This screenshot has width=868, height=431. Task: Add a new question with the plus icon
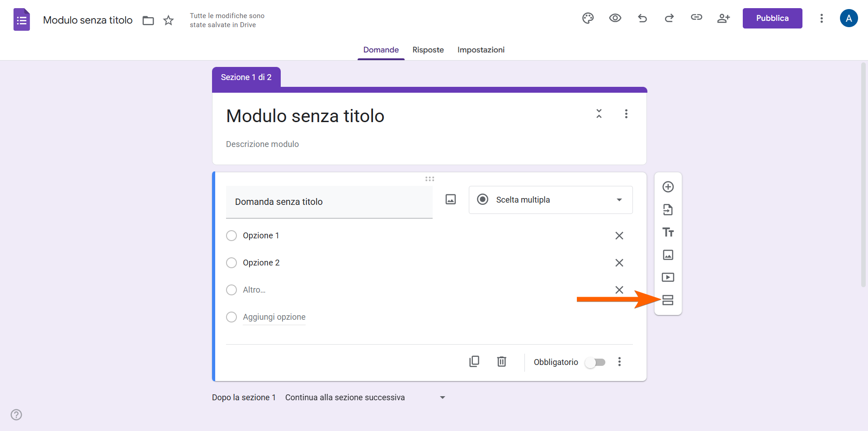pyautogui.click(x=668, y=186)
